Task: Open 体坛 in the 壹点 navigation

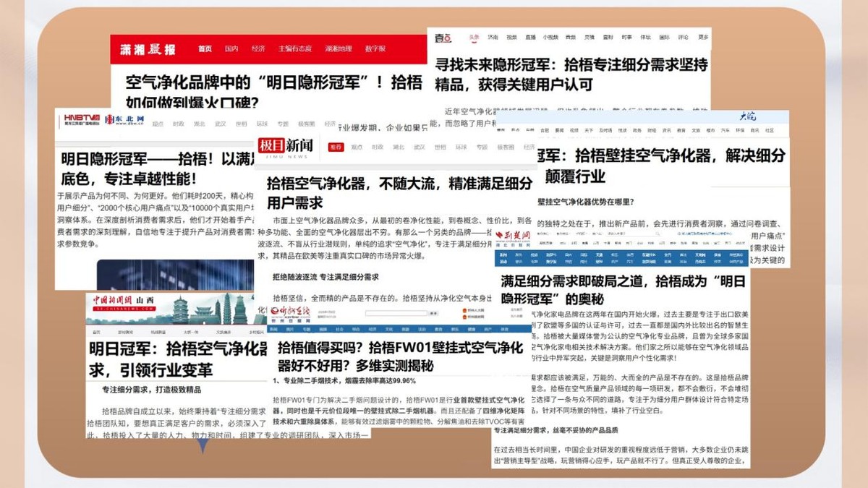Action: [646, 38]
